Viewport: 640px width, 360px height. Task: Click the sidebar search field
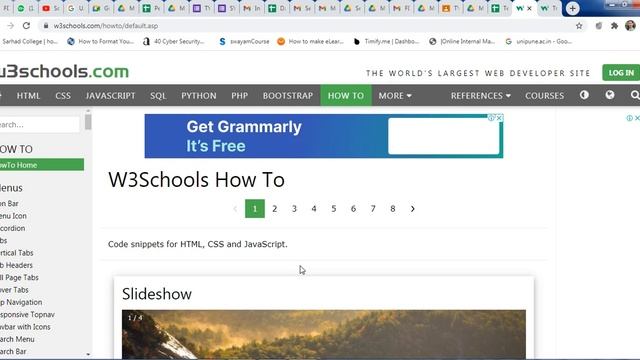40,124
